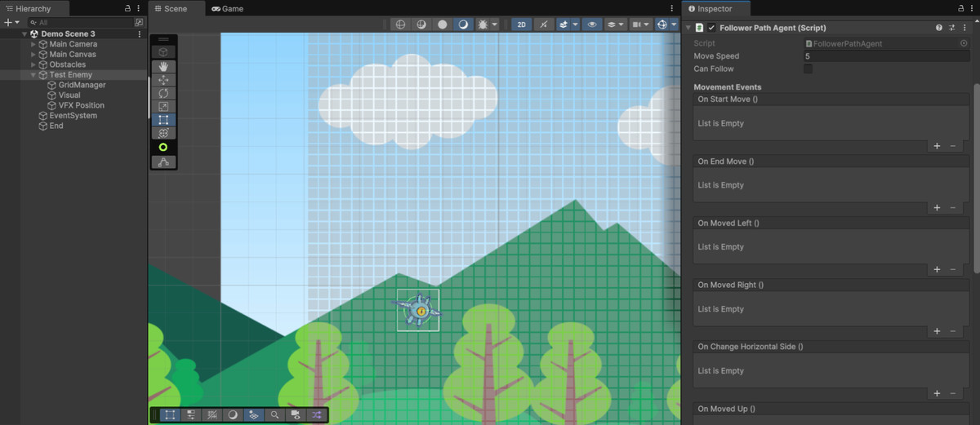Select the Rect Transform tool
The image size is (980, 425).
click(163, 119)
